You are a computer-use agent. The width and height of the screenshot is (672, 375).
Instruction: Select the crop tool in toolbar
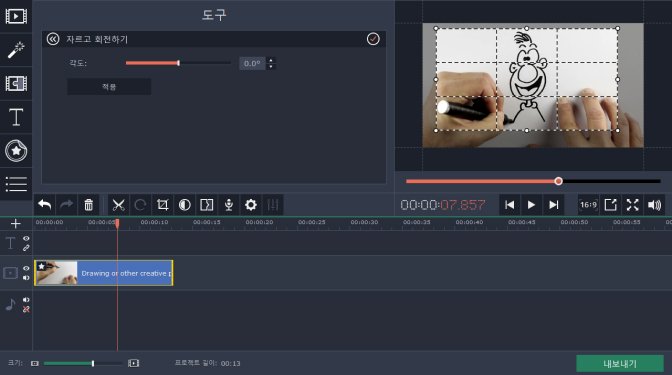(x=162, y=205)
